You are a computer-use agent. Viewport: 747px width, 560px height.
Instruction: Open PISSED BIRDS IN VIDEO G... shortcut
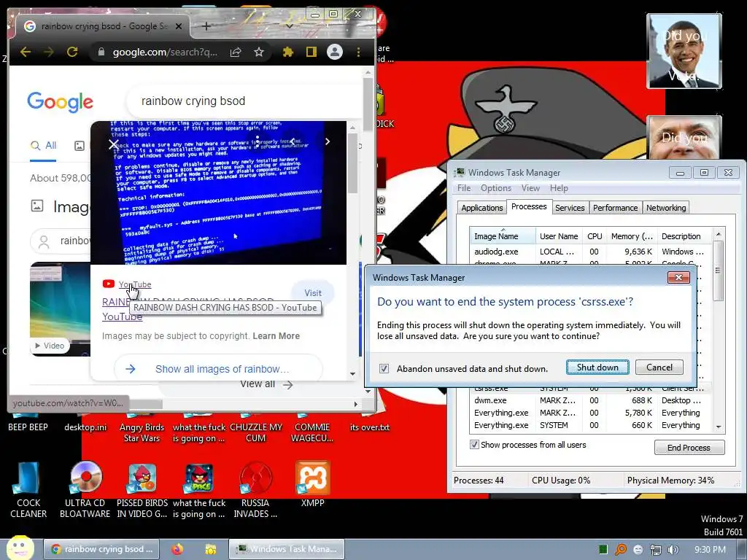click(142, 489)
